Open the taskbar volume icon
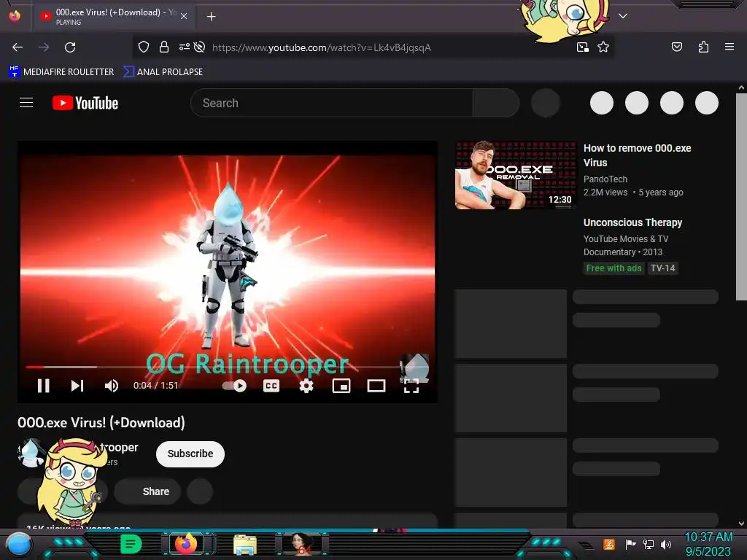This screenshot has height=560, width=747. click(666, 544)
